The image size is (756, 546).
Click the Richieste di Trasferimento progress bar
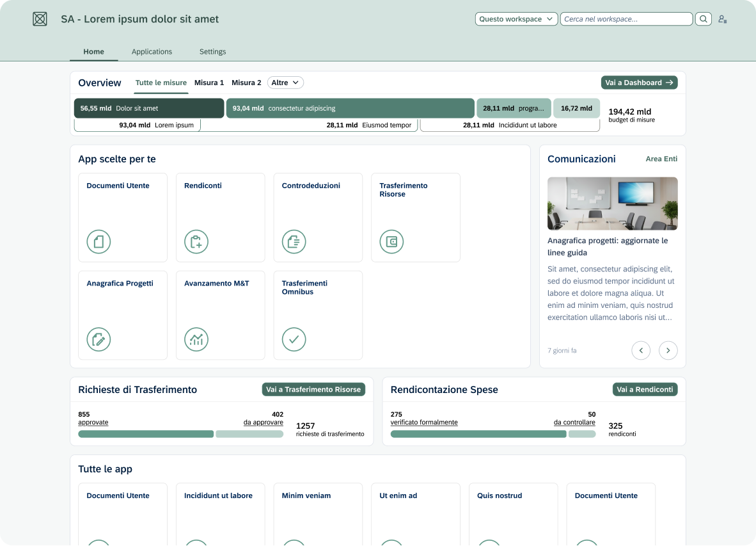(x=180, y=433)
